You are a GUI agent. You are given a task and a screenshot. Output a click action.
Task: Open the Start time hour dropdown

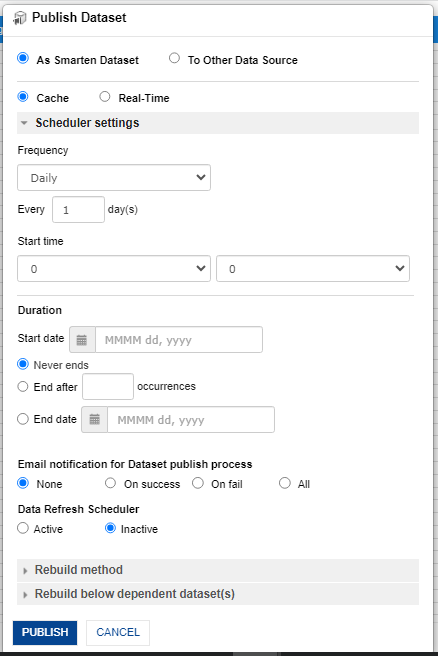coord(114,269)
